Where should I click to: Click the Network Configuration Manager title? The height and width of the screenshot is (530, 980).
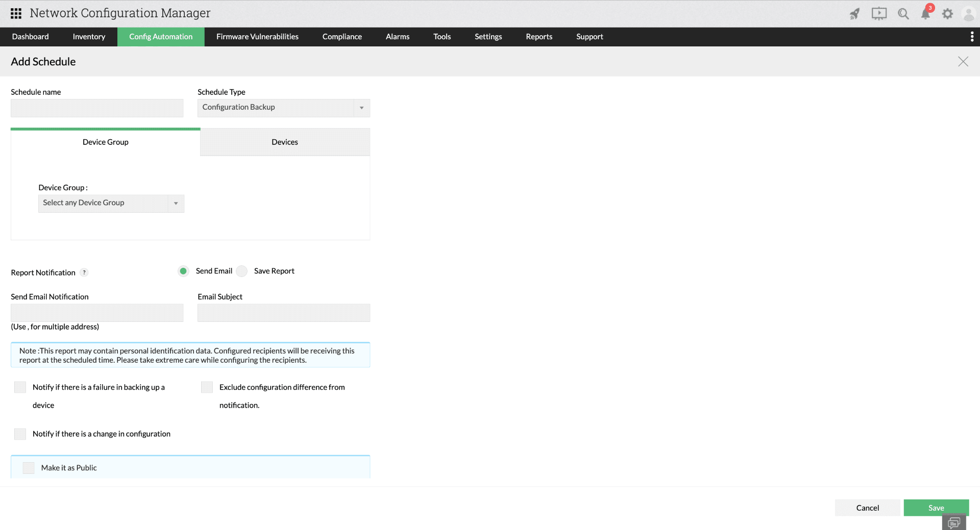click(x=120, y=13)
